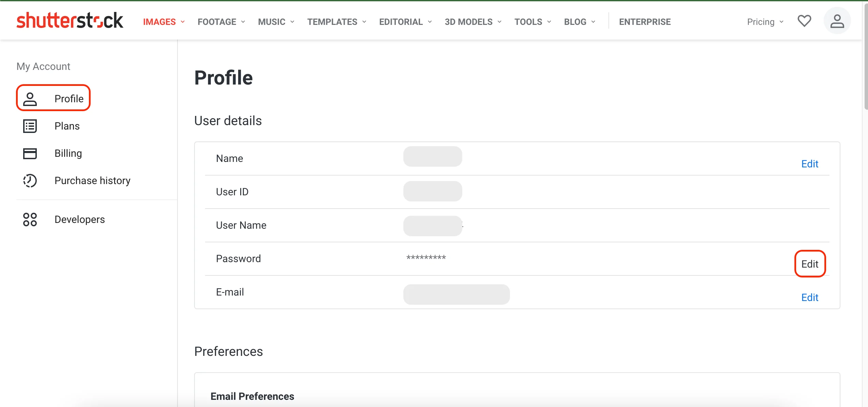The width and height of the screenshot is (868, 407).
Task: Click the Billing card icon
Action: point(30,153)
